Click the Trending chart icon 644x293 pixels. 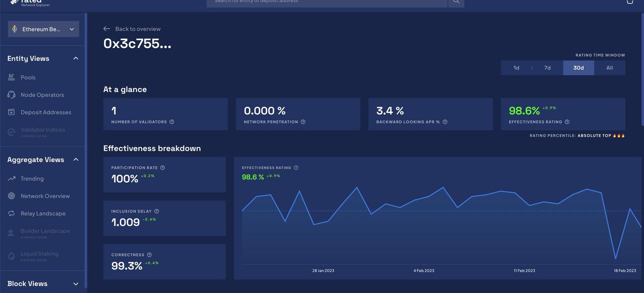pyautogui.click(x=12, y=178)
